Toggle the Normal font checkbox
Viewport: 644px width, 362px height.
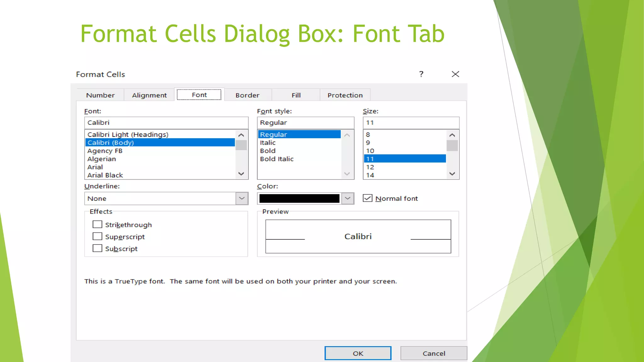tap(368, 198)
